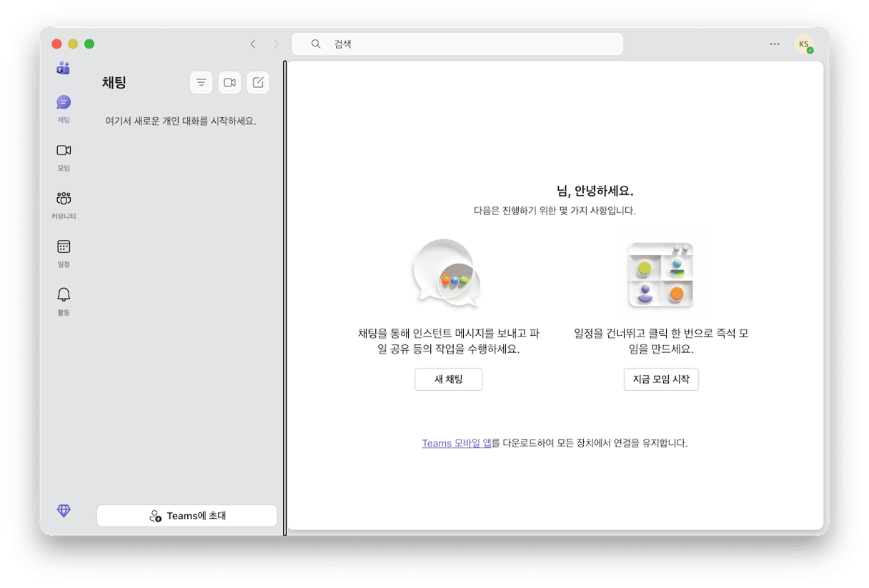Start a video call from chat header
The width and height of the screenshot is (869, 588).
click(229, 83)
